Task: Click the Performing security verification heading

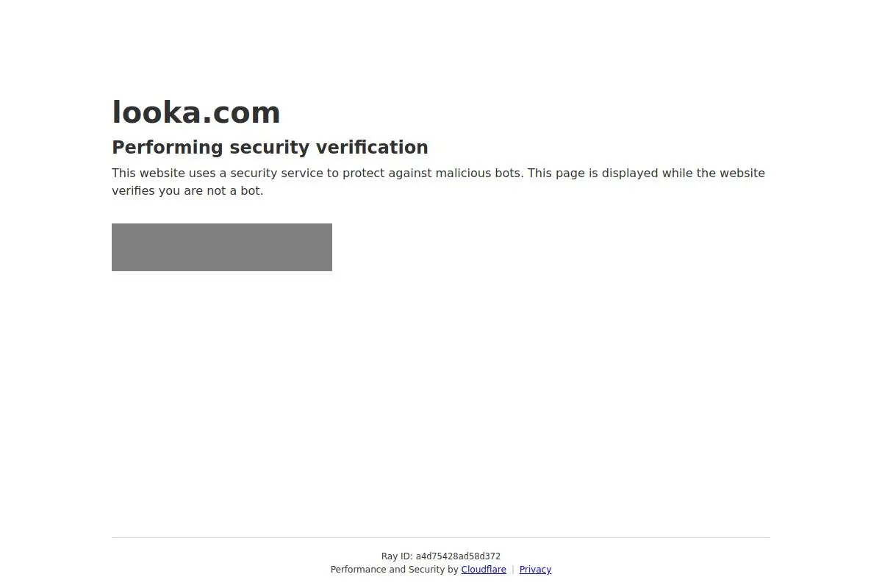Action: click(270, 147)
